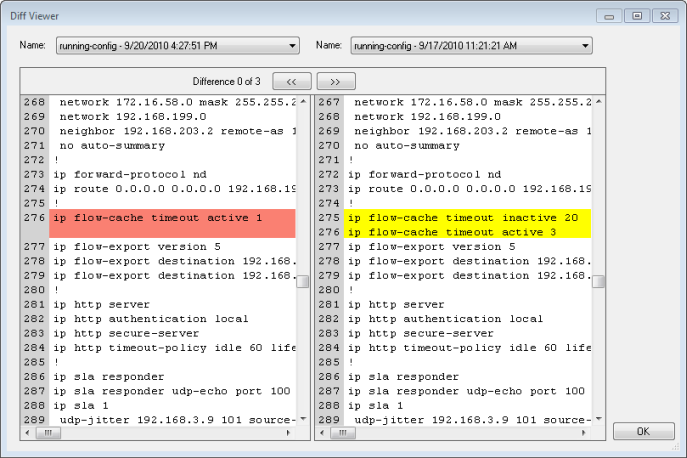The width and height of the screenshot is (687, 458).
Task: Click right pane horizontal scroll left arrow
Action: 322,433
